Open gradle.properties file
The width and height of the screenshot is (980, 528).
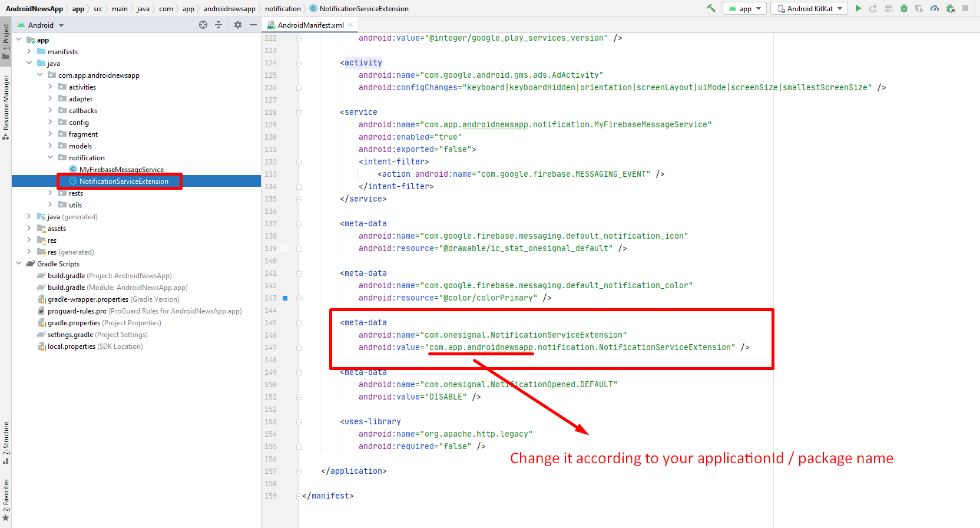coord(104,323)
